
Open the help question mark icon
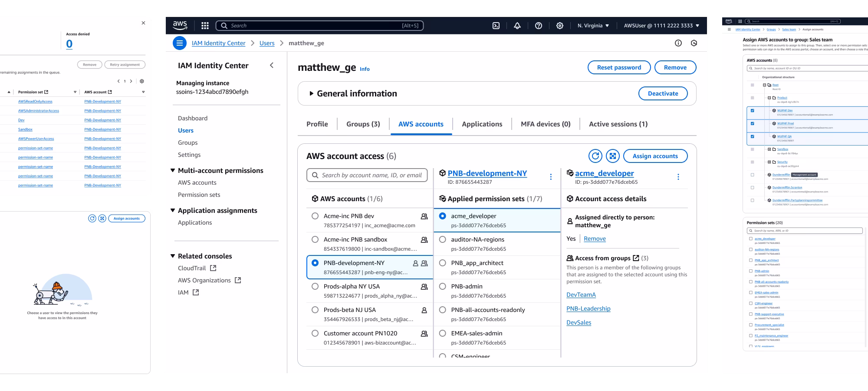[x=539, y=26]
